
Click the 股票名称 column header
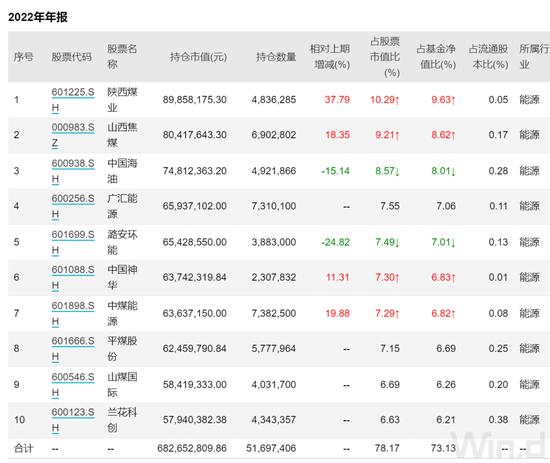[122, 56]
